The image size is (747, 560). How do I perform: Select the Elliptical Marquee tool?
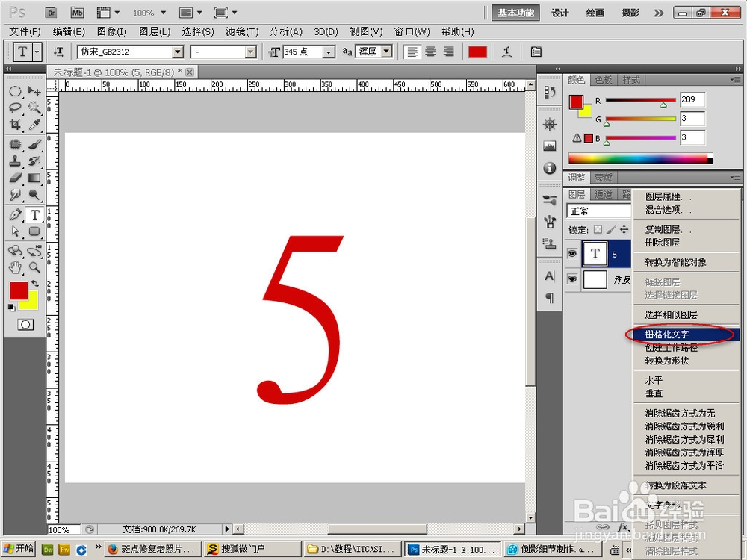pos(15,91)
